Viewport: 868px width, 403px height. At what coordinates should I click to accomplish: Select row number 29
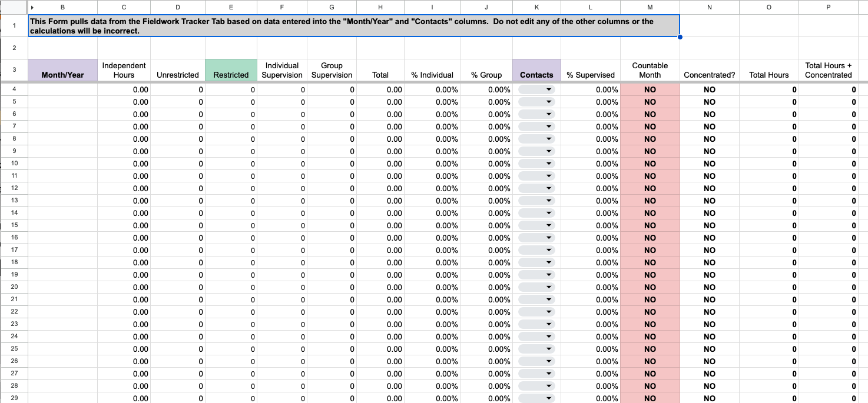pyautogui.click(x=14, y=398)
